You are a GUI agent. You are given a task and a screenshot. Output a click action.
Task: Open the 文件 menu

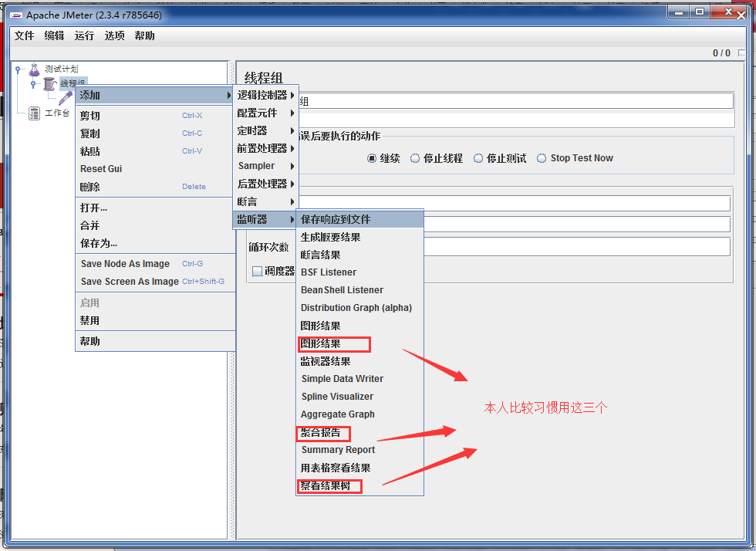pos(24,35)
